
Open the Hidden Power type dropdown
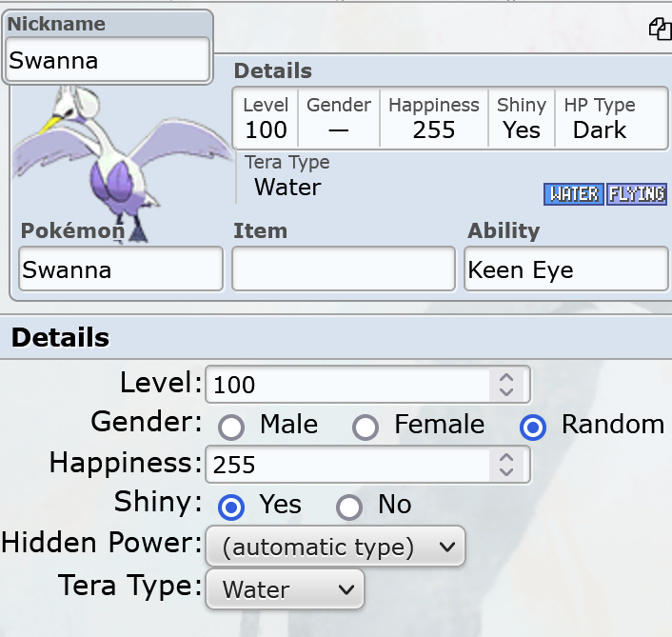click(x=335, y=547)
